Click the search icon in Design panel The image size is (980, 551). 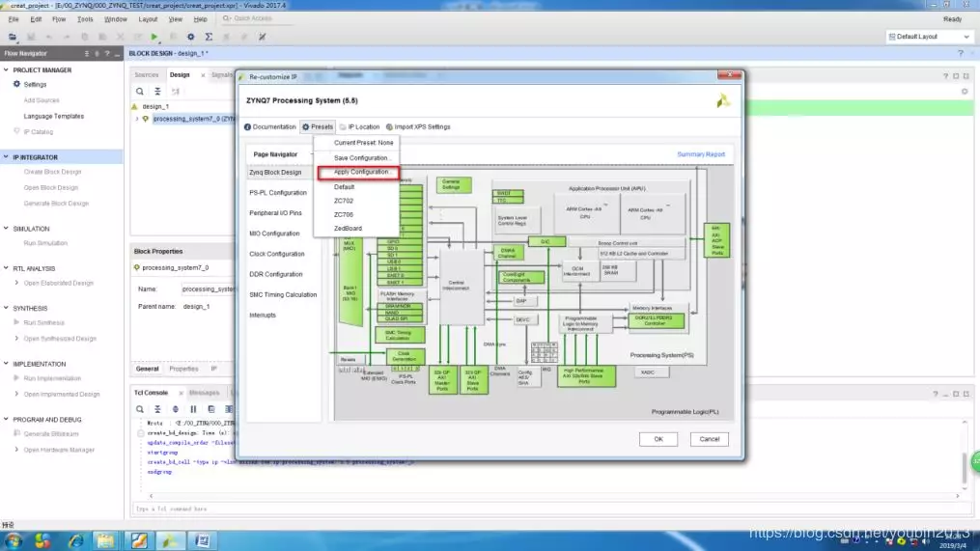(140, 92)
